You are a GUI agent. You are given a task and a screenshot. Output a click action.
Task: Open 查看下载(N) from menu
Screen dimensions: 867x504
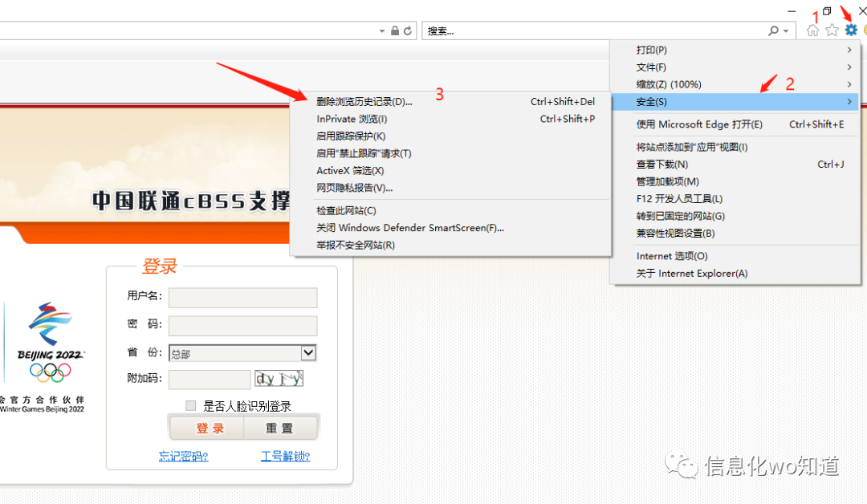click(x=735, y=165)
